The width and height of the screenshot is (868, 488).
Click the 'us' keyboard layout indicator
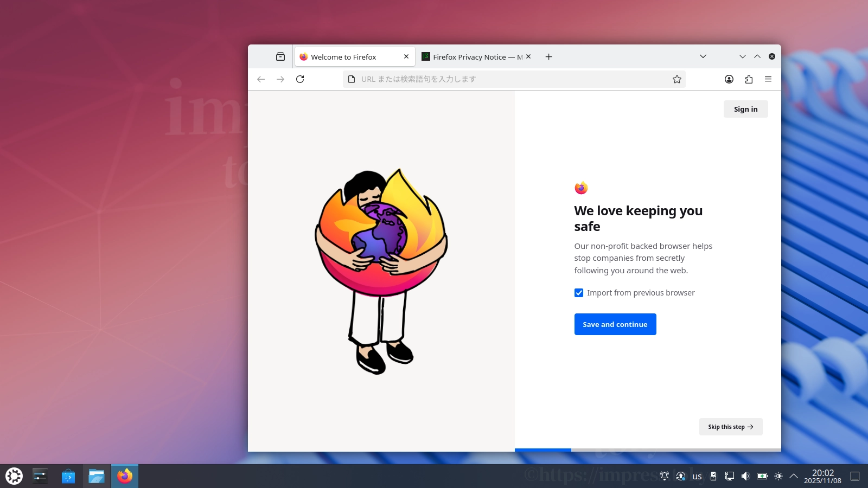[697, 477]
